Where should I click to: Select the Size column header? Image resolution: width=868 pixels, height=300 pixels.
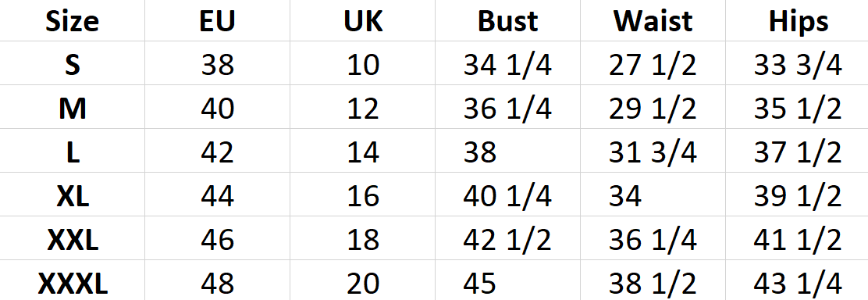pyautogui.click(x=72, y=20)
